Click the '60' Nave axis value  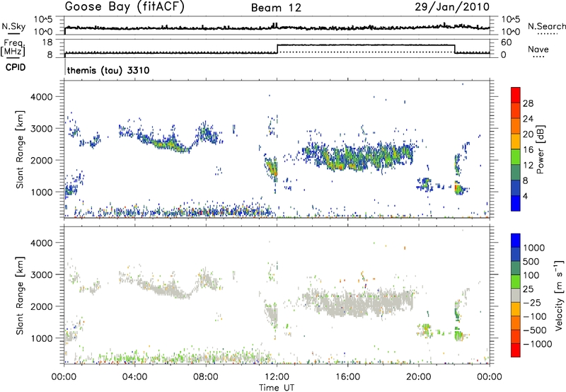point(507,42)
